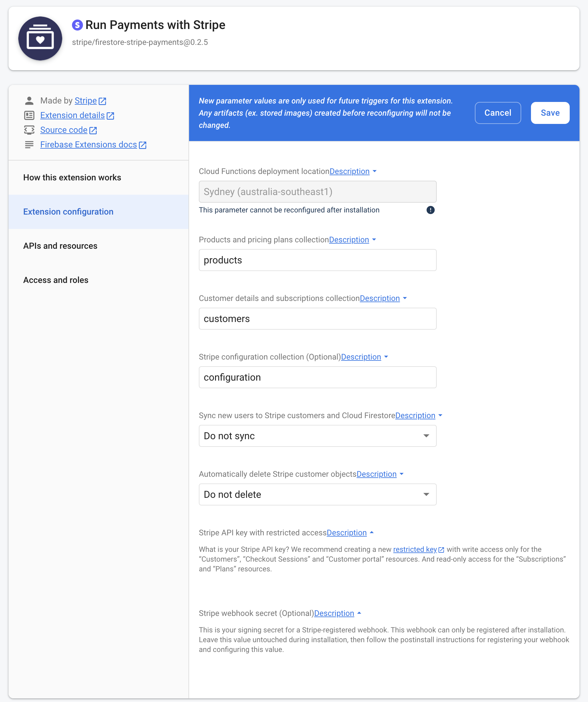This screenshot has width=588, height=702.
Task: Click the Source code icon in the sidebar
Action: click(29, 130)
